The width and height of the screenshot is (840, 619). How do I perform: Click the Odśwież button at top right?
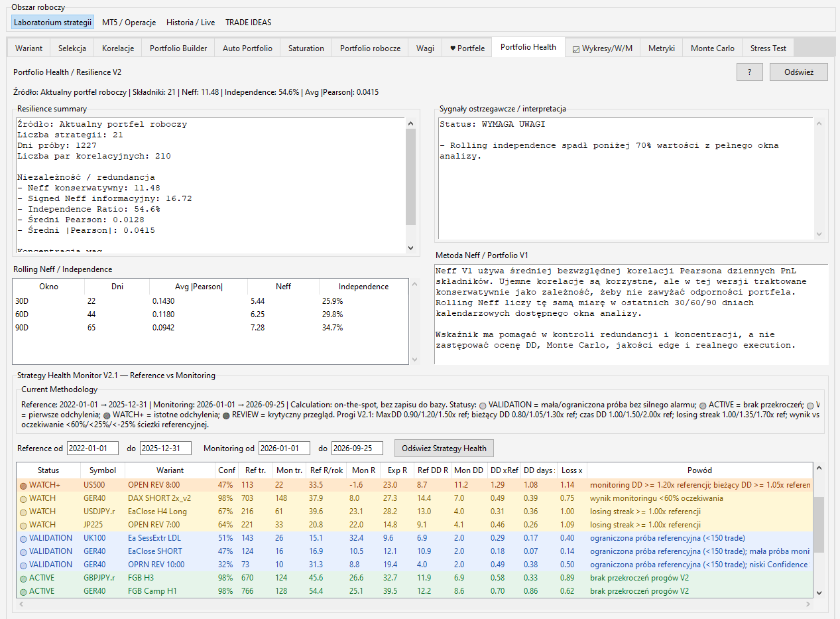tap(799, 72)
